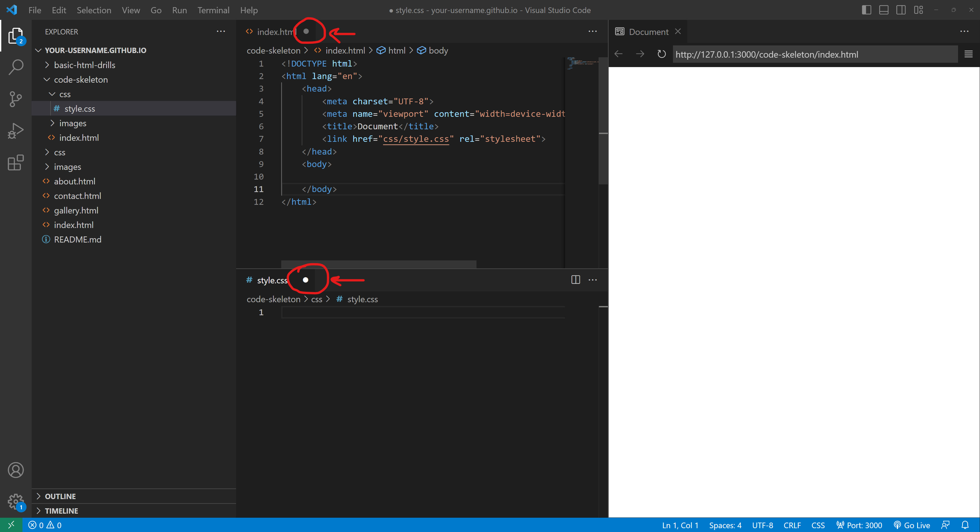The height and width of the screenshot is (532, 980).
Task: Click the split editor icon in style.css panel
Action: tap(575, 280)
